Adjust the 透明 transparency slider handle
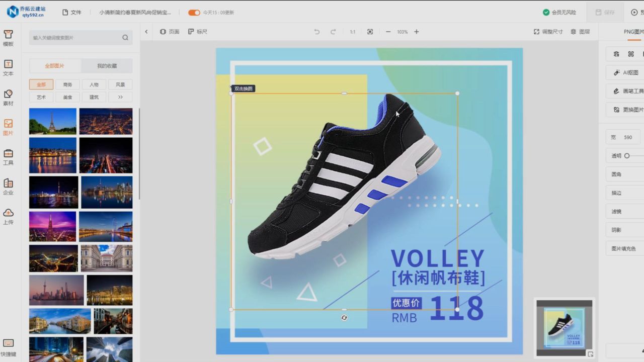 click(627, 156)
